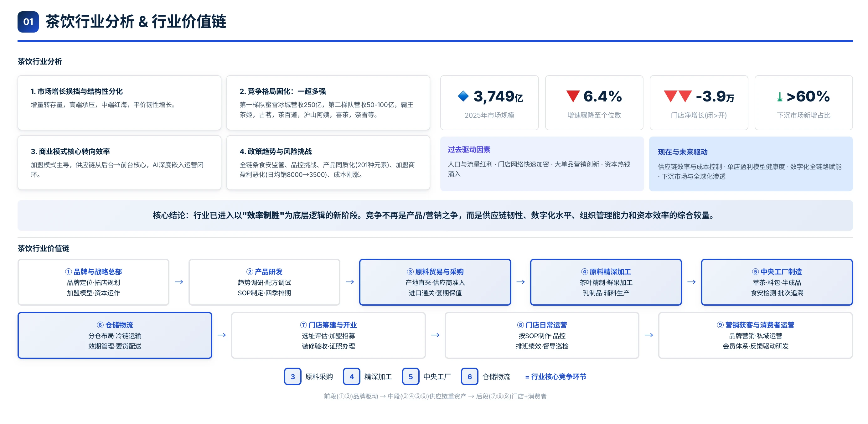The image size is (868, 424).
Task: Click the blue diamond icon beside 3,749亿
Action: click(x=463, y=96)
